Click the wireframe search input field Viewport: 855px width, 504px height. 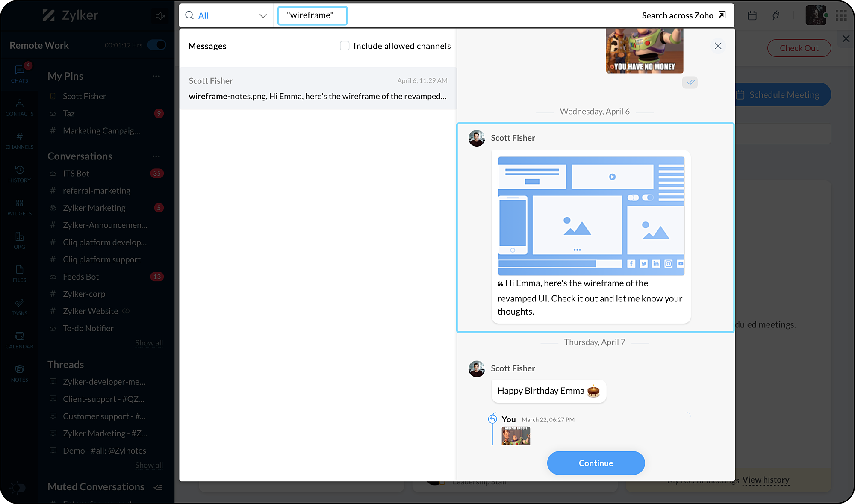[x=312, y=16]
